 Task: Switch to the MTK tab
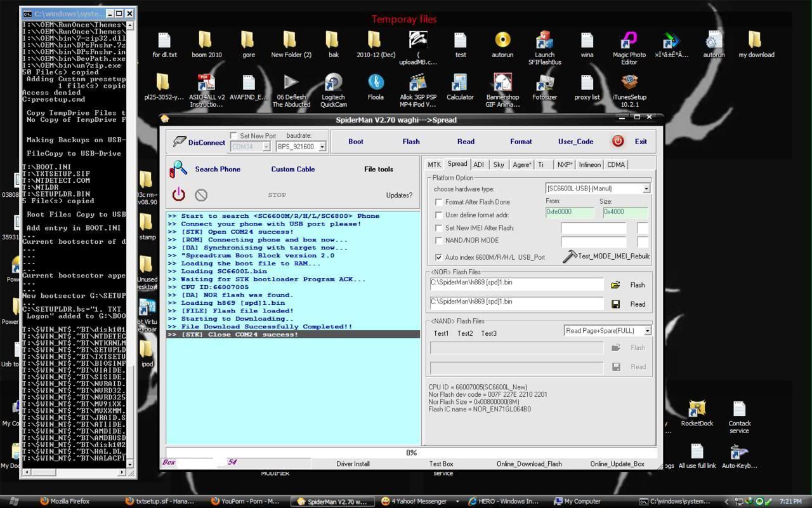tap(434, 164)
